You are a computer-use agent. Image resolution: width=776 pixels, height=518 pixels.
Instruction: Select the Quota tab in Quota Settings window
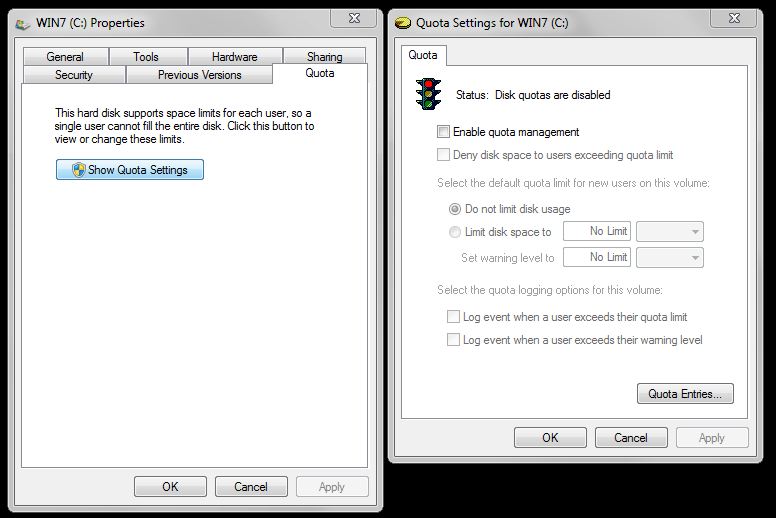(423, 55)
